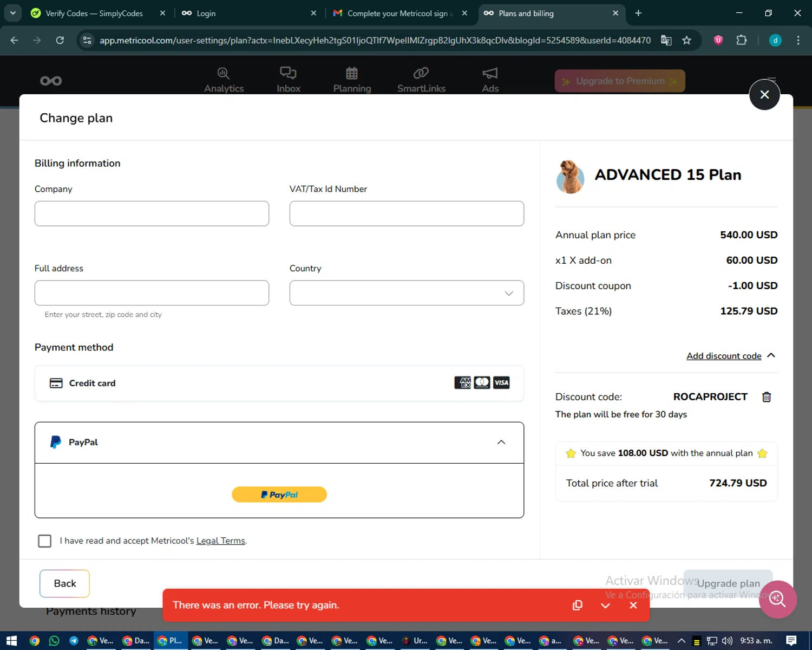Click the PayPal logo icon in payment row

pos(55,442)
